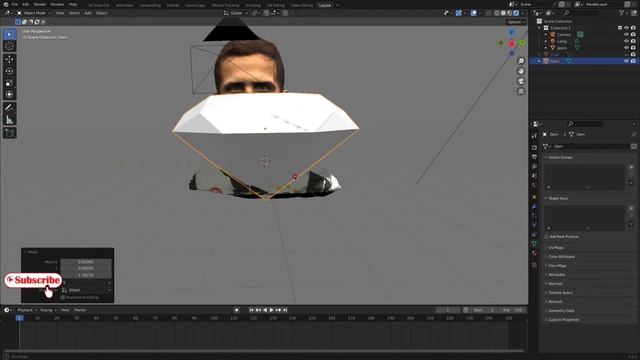Click the blue Z axis gizmo
This screenshot has width=640, height=360.
[x=511, y=32]
